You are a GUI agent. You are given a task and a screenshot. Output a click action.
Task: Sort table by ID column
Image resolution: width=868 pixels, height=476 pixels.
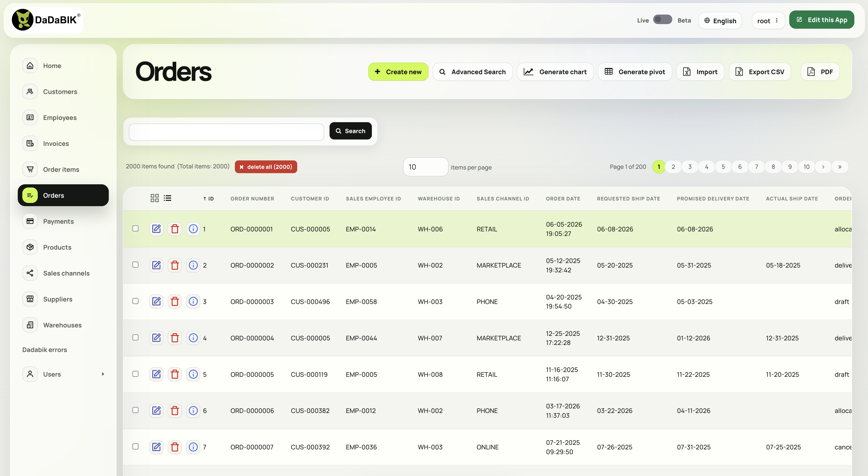coord(208,198)
